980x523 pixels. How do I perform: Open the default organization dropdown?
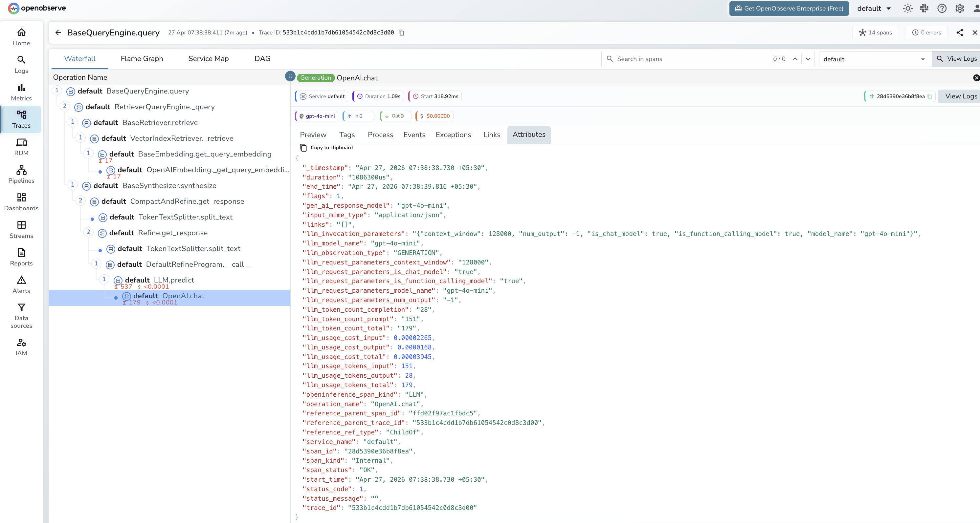(874, 8)
